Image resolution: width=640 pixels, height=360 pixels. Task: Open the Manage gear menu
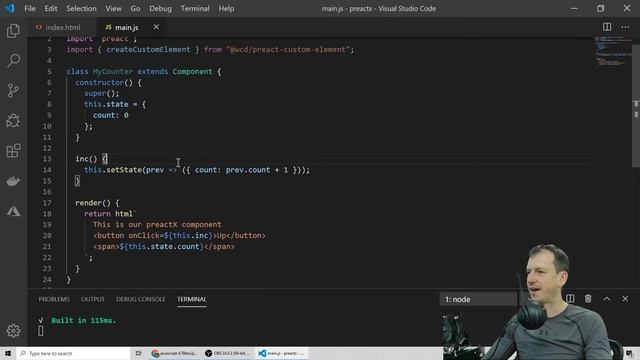click(x=13, y=331)
